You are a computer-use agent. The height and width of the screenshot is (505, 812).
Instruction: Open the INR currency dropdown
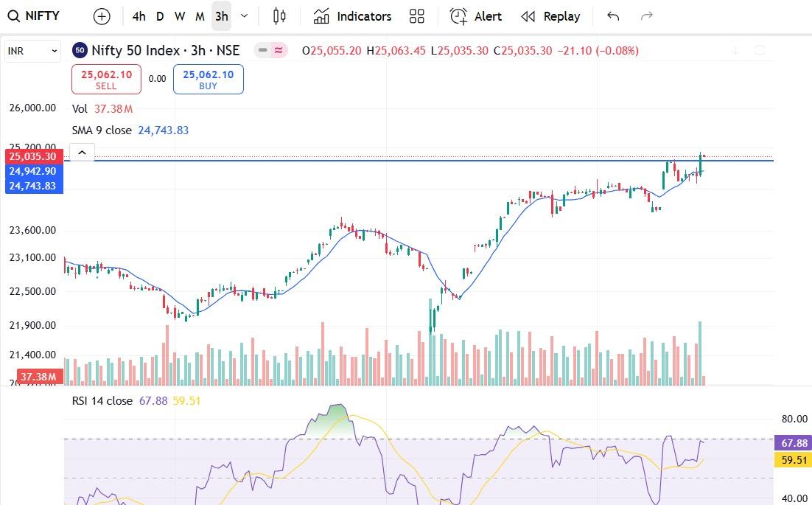tap(32, 52)
